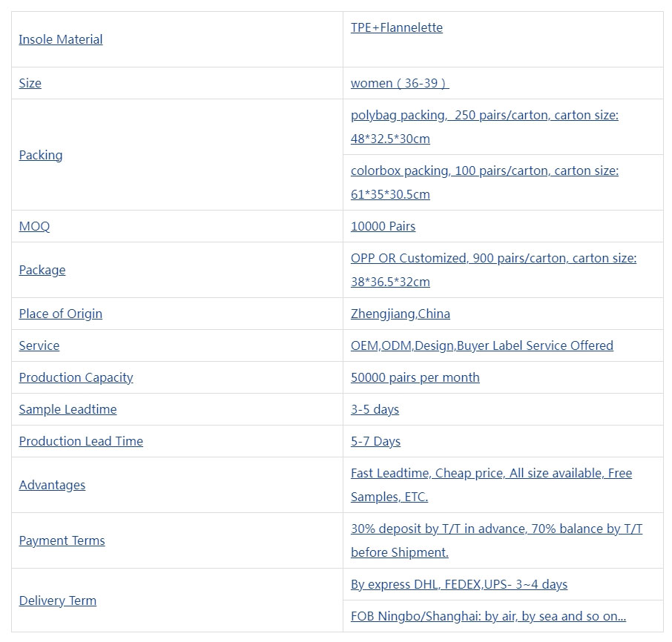The width and height of the screenshot is (672, 642).
Task: Open the FOB Ningbo/Shanghai delivery link
Action: [488, 616]
